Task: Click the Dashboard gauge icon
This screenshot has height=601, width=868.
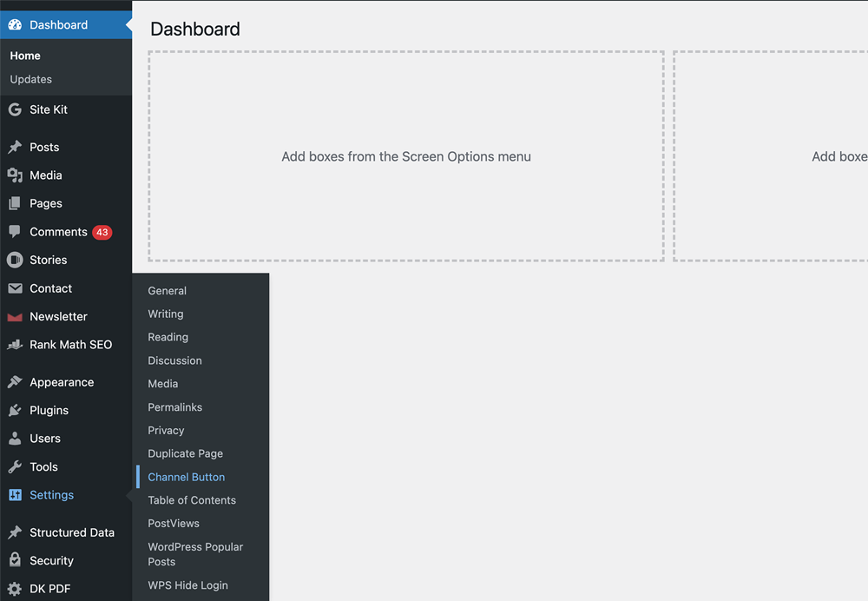Action: tap(15, 25)
